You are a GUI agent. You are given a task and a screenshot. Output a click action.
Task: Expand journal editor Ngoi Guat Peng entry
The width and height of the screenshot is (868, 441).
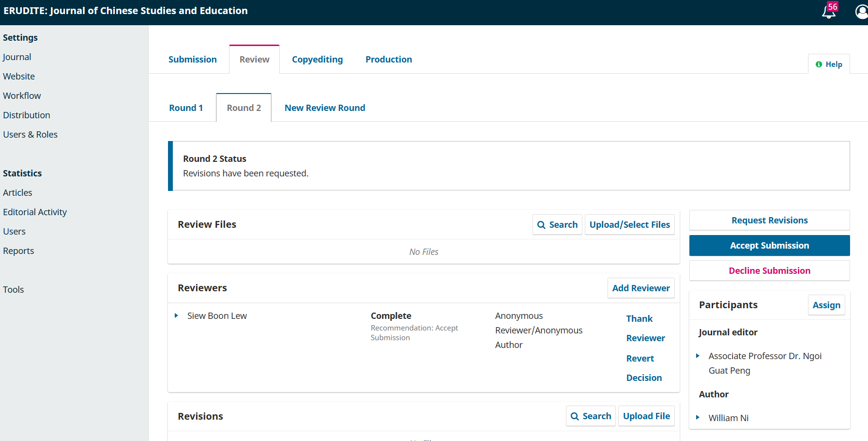(698, 356)
